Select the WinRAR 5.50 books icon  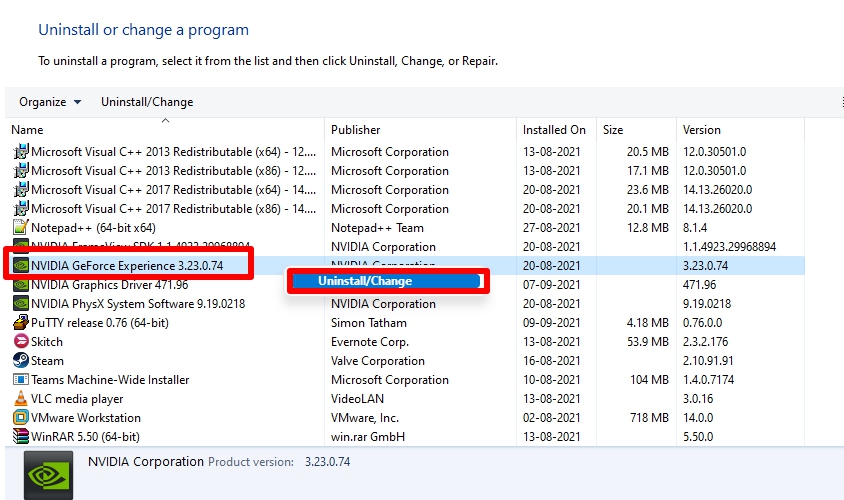(x=20, y=436)
